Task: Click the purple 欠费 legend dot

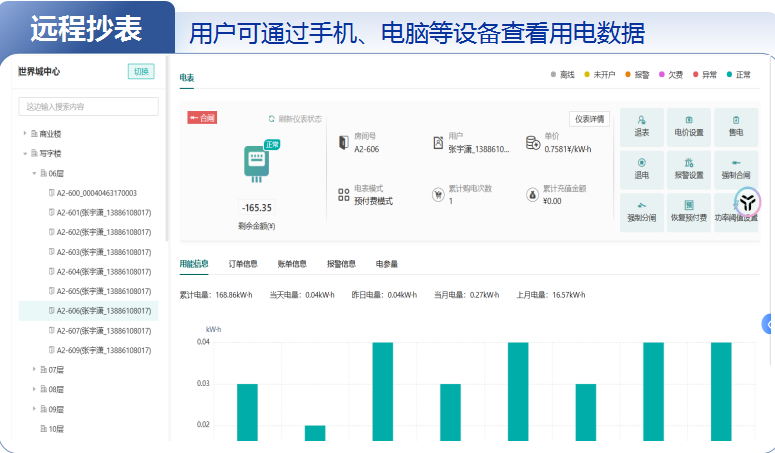Action: pos(662,75)
